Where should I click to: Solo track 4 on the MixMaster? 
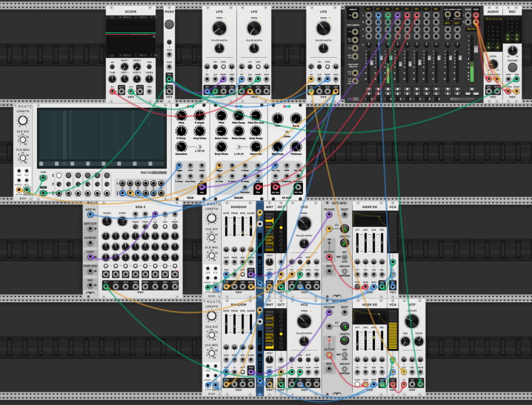[x=397, y=94]
